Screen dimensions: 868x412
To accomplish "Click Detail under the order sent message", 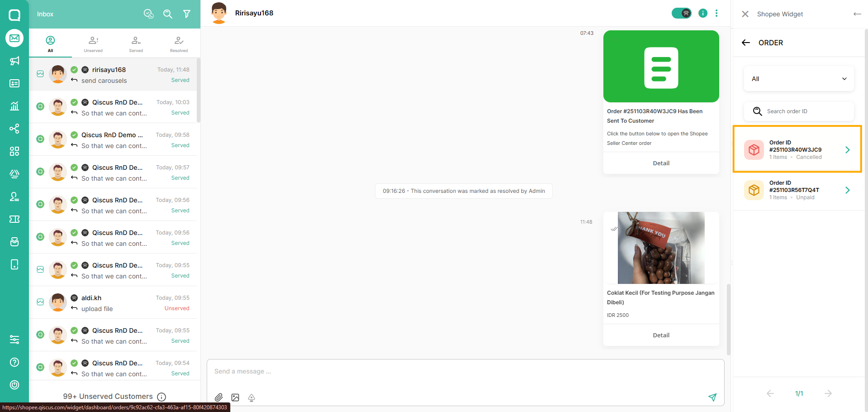I will pyautogui.click(x=661, y=163).
